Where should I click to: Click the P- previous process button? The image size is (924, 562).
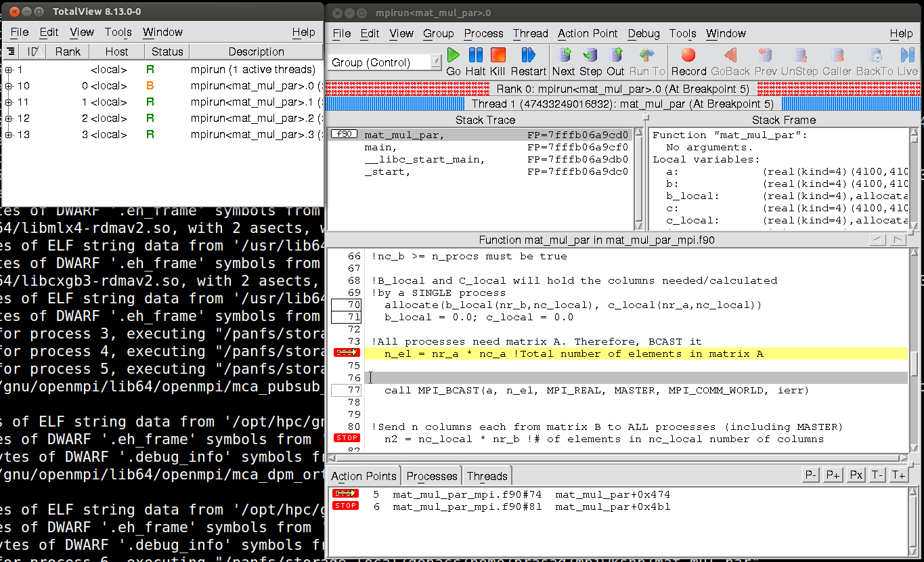point(810,475)
